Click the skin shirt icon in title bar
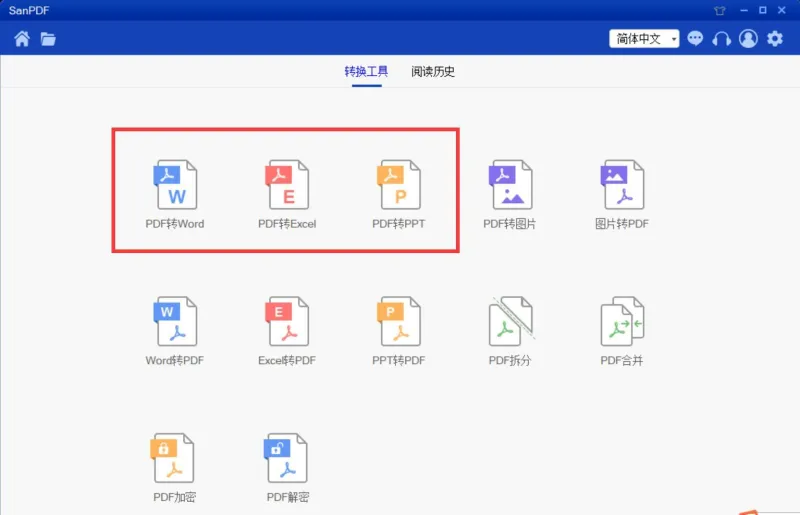Image resolution: width=800 pixels, height=515 pixels. pos(720,10)
